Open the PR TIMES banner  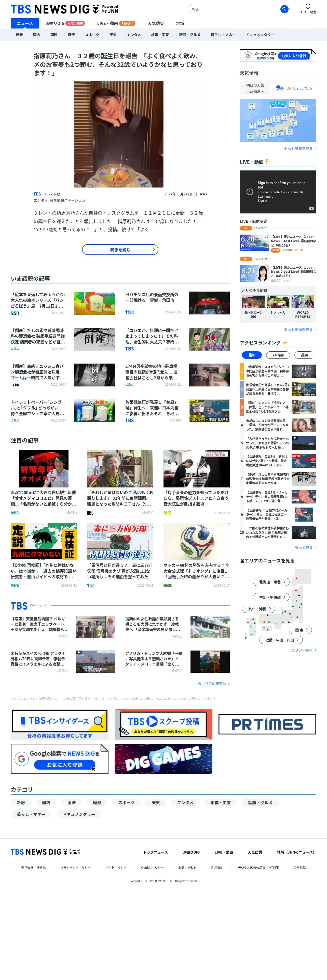pos(267,724)
